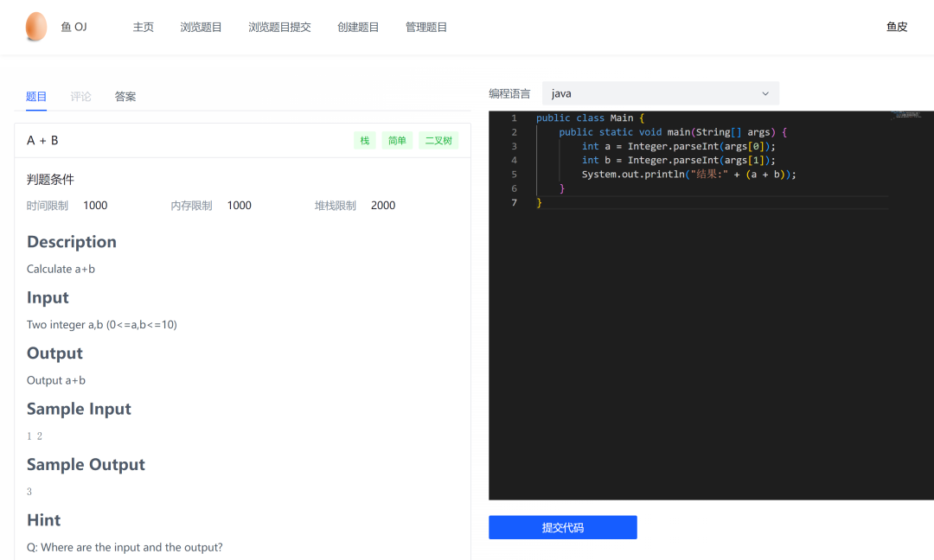Click the 简单 difficulty tag

click(x=397, y=141)
